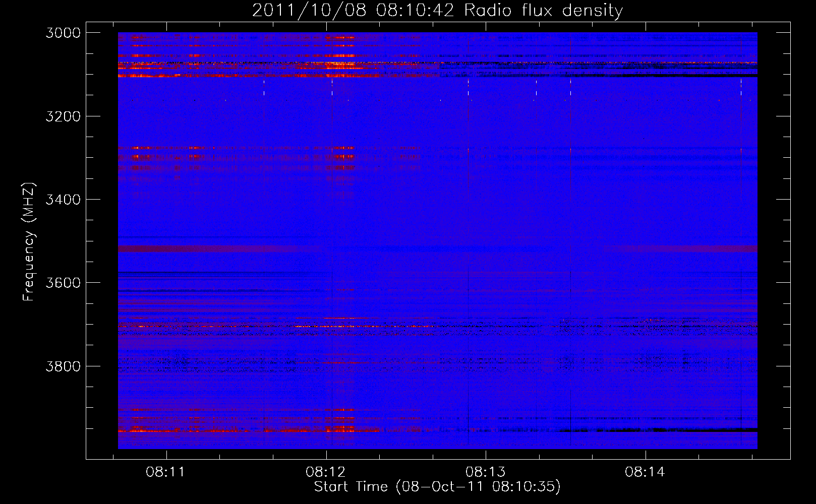Click the 08:13 time axis label
816x504 pixels.
point(485,472)
